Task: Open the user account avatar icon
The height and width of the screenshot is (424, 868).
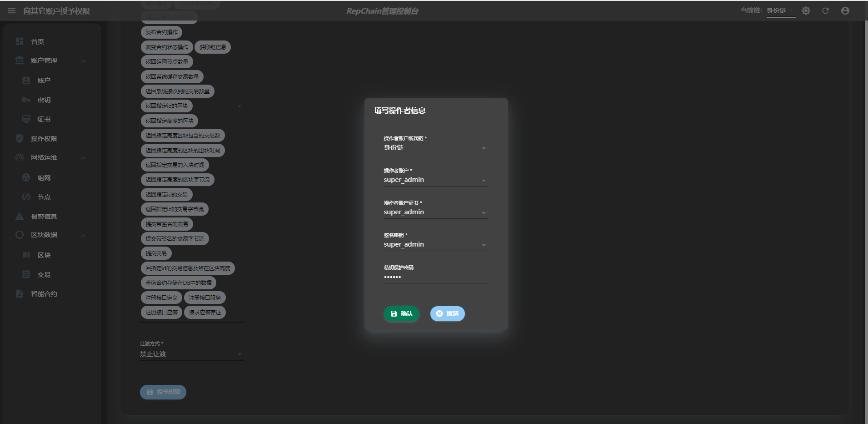Action: 845,11
